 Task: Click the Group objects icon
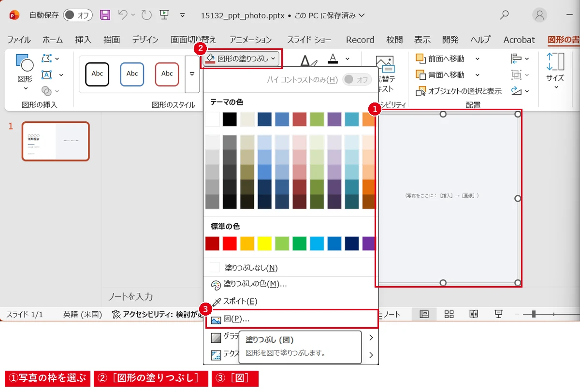[516, 75]
